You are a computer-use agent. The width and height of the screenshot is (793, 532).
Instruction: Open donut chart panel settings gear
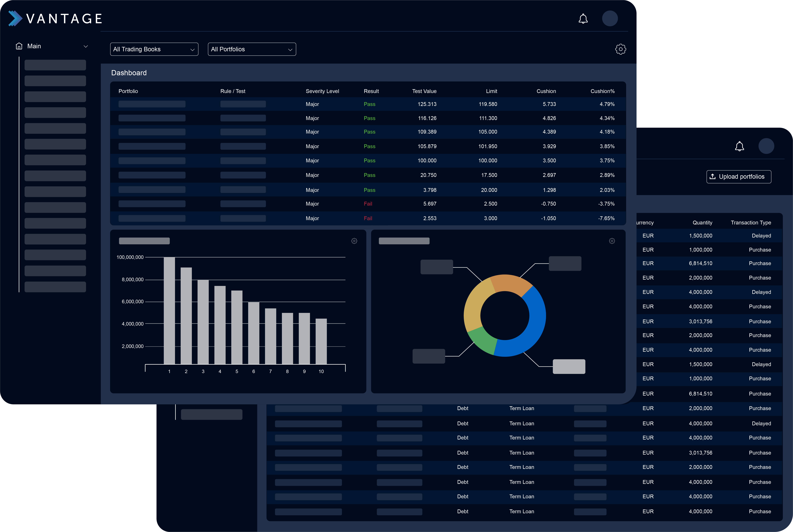coord(612,241)
